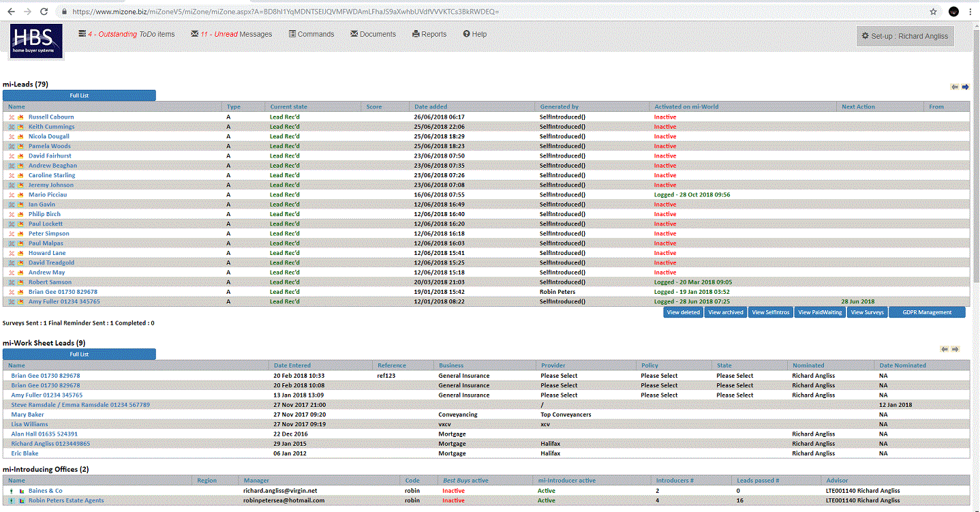The height and width of the screenshot is (512, 980).
Task: Click the GDPR Management button
Action: pos(926,312)
